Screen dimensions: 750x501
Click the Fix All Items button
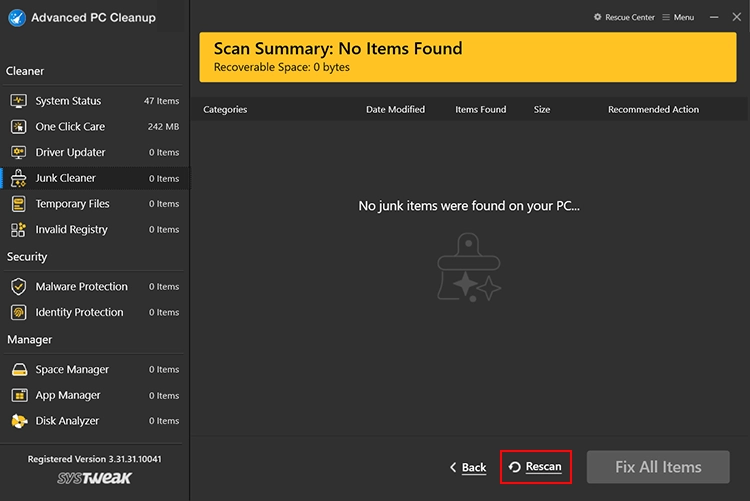(657, 467)
